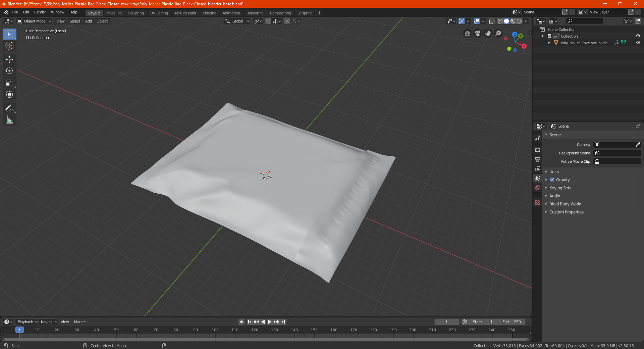Click the pan view hand icon
Viewport: 644px width, 349px height.
[488, 33]
